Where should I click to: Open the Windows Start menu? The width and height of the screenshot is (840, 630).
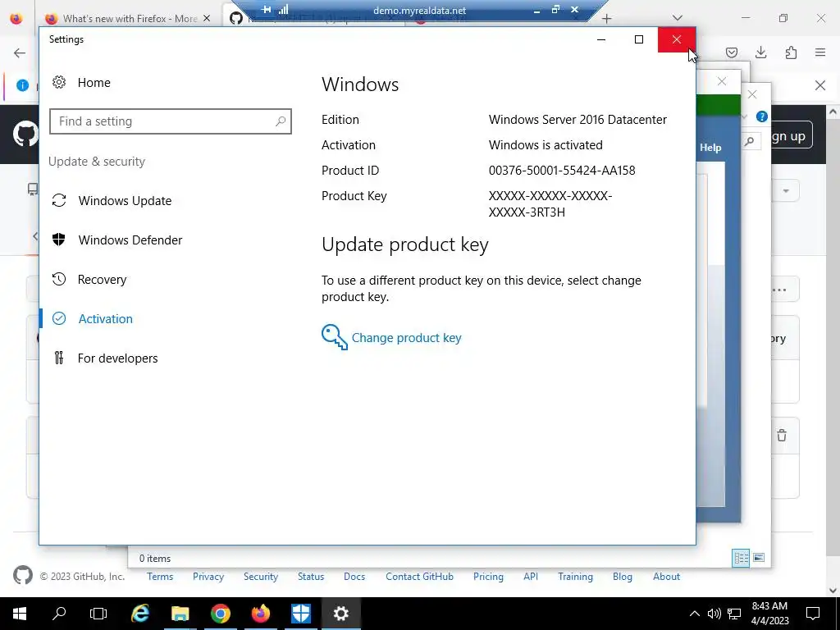(20, 614)
